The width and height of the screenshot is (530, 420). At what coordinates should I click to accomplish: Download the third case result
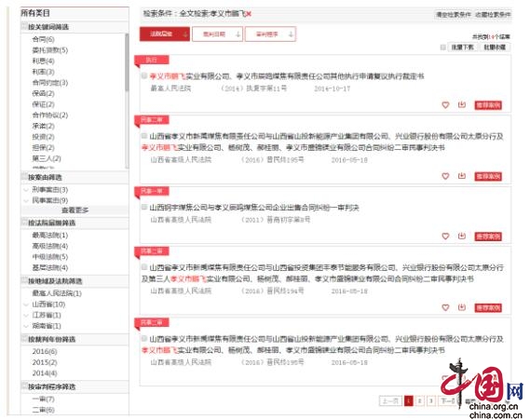[x=462, y=236]
